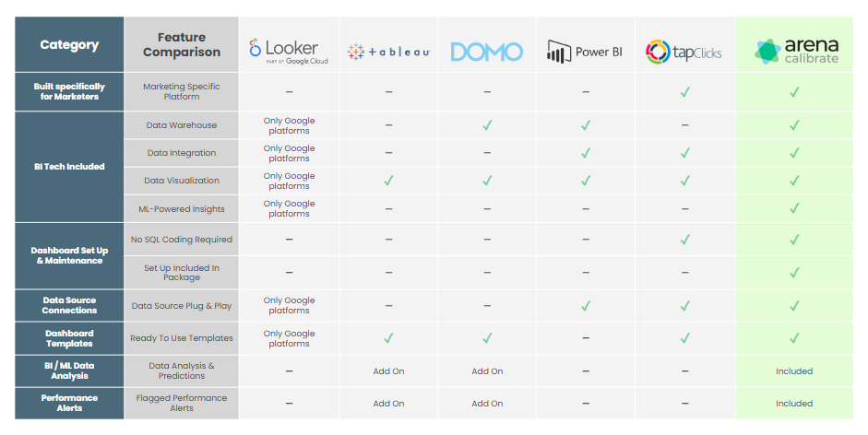Screen dimensions: 868x435
Task: Click Power BI checkmark for Data Source Plug & Play
Action: (x=586, y=305)
